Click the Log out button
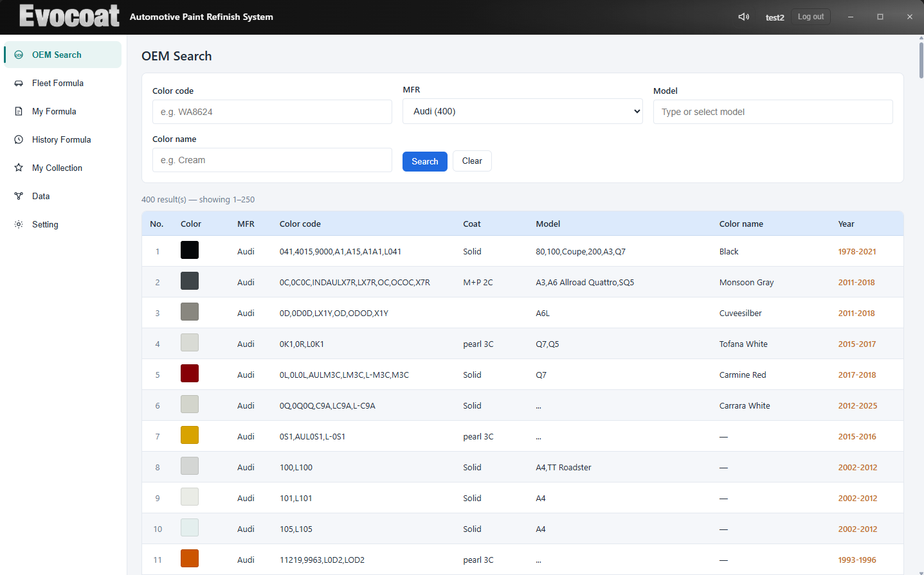Image resolution: width=924 pixels, height=575 pixels. point(811,17)
